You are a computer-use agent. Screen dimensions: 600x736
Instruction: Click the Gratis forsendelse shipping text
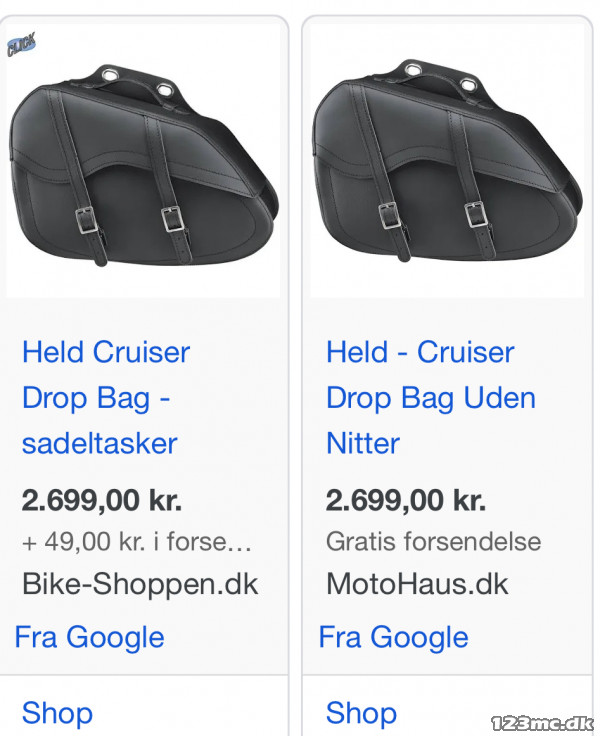click(433, 542)
